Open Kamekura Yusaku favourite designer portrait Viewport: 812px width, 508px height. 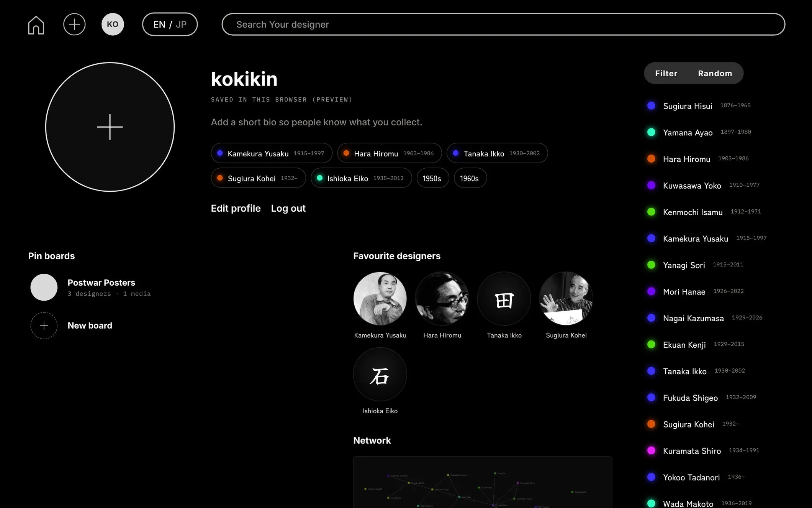coord(380,299)
